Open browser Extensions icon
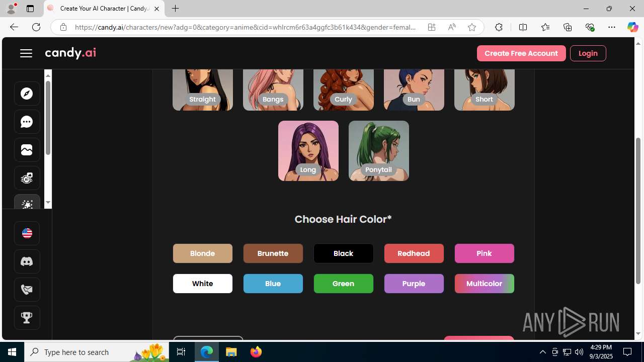Viewport: 644px width, 362px height. pyautogui.click(x=499, y=27)
